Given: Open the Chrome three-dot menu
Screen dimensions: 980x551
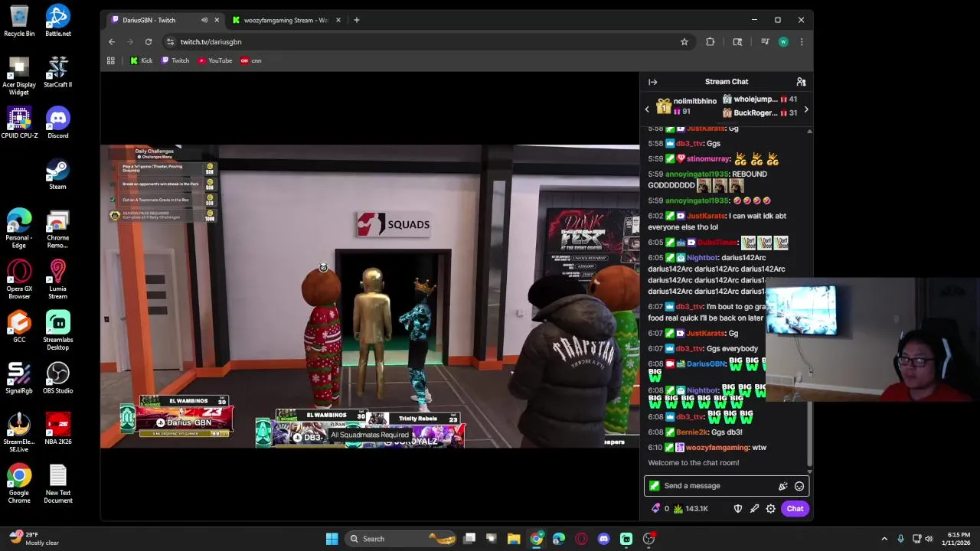Looking at the screenshot, I should [x=802, y=42].
